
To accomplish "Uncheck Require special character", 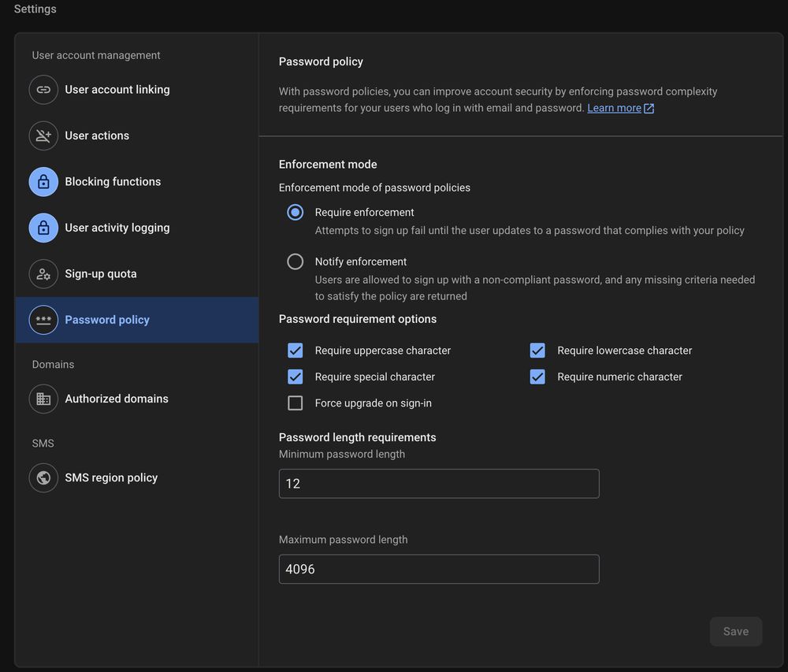I will pyautogui.click(x=295, y=377).
